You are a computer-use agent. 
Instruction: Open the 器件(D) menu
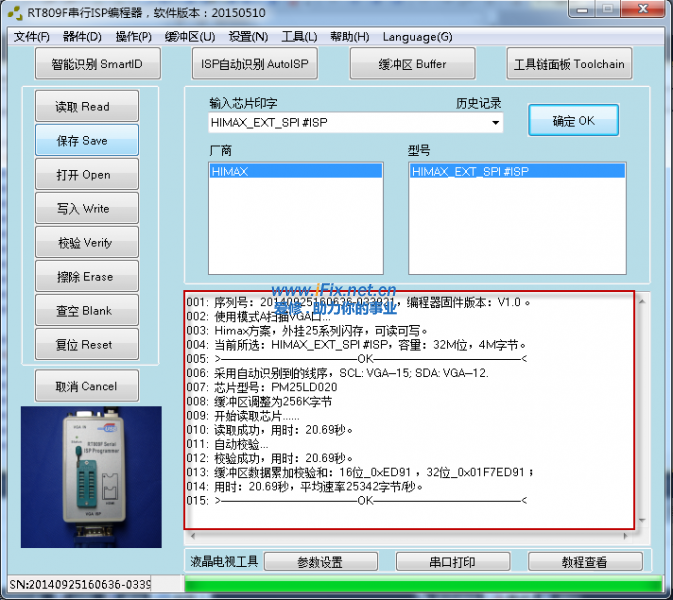click(82, 37)
